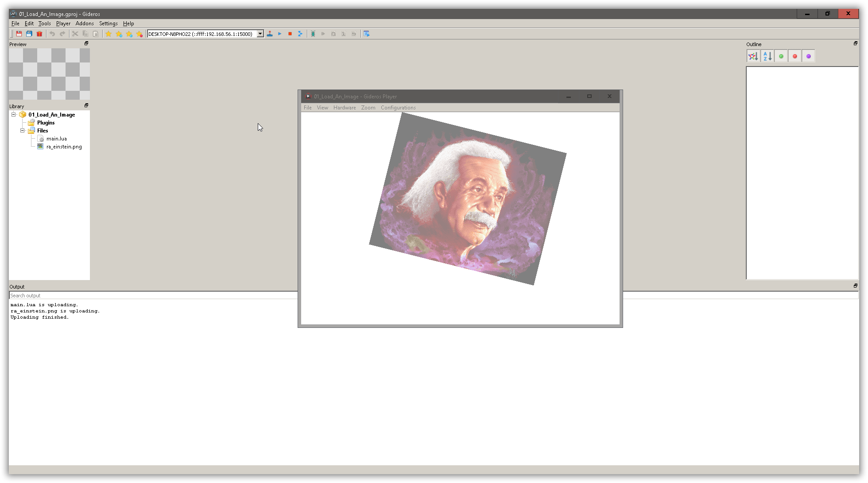Open the Hardware menu in Gideros Player
Image resolution: width=868 pixels, height=483 pixels.
345,108
